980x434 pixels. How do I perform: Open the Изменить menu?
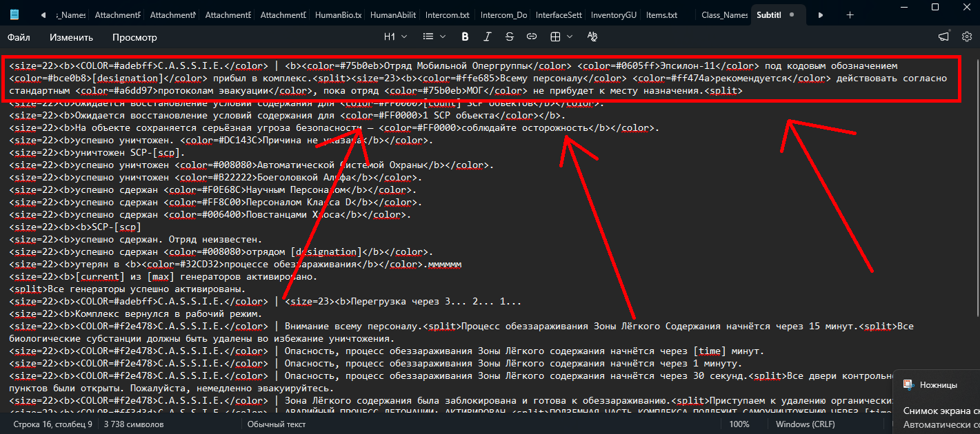click(x=71, y=37)
